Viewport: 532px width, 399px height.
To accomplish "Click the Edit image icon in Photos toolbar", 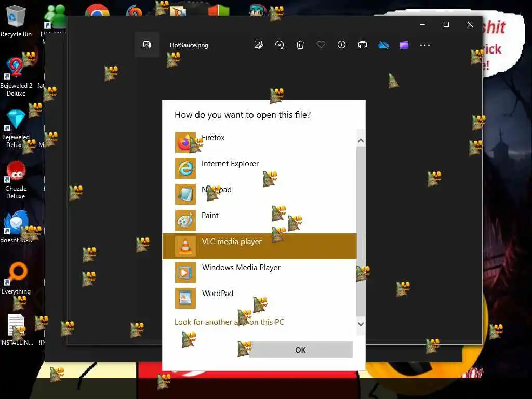I will [259, 45].
